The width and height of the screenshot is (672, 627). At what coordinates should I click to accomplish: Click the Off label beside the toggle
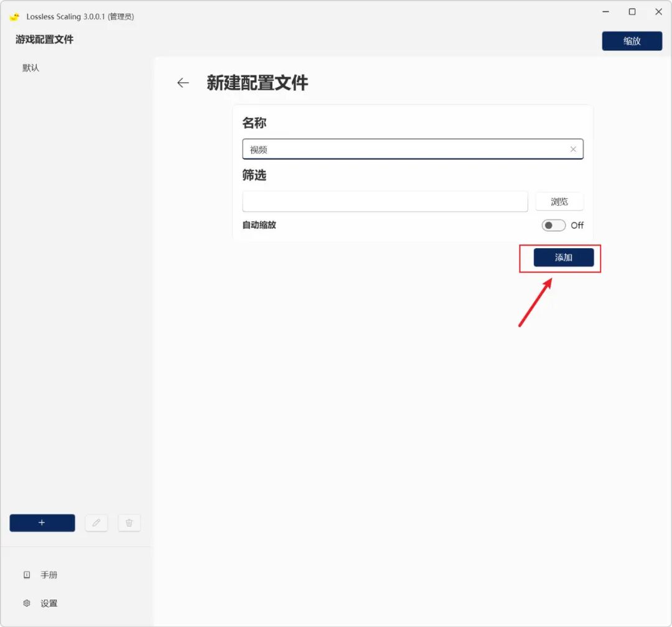[x=577, y=225]
